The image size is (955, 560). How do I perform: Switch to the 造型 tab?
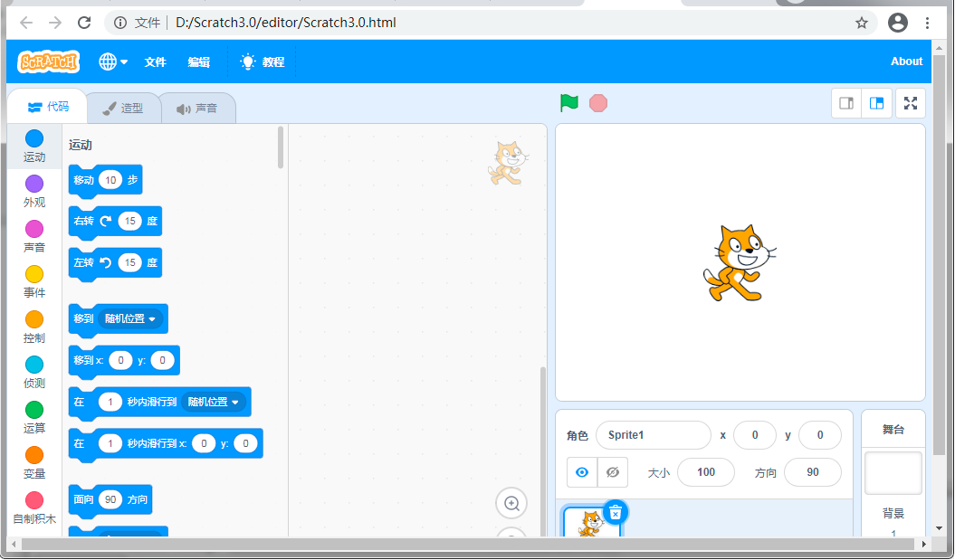(x=127, y=106)
